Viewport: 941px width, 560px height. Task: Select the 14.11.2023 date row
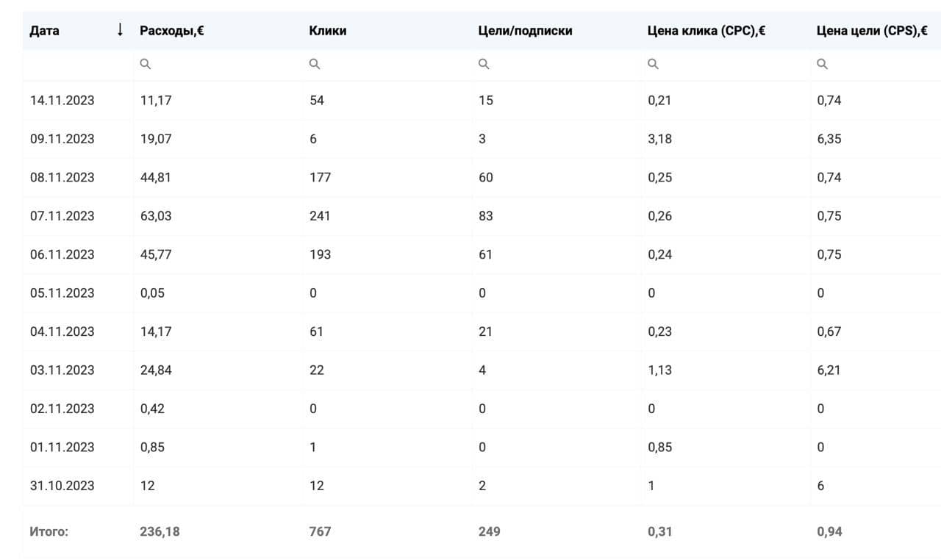point(62,100)
